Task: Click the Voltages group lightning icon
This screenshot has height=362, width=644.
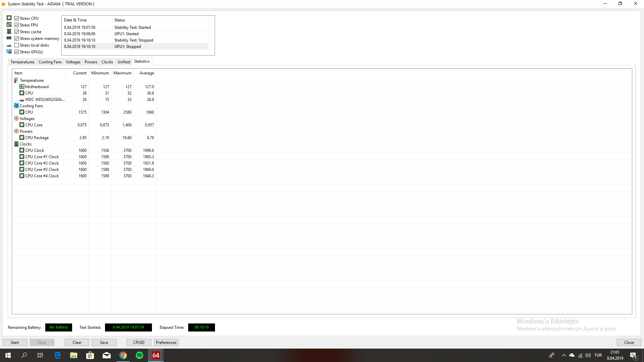Action: point(16,118)
